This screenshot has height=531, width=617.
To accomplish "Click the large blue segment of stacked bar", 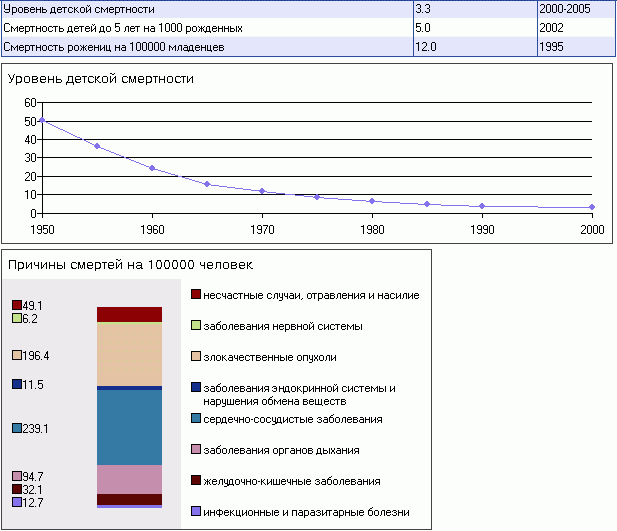I will 129,427.
